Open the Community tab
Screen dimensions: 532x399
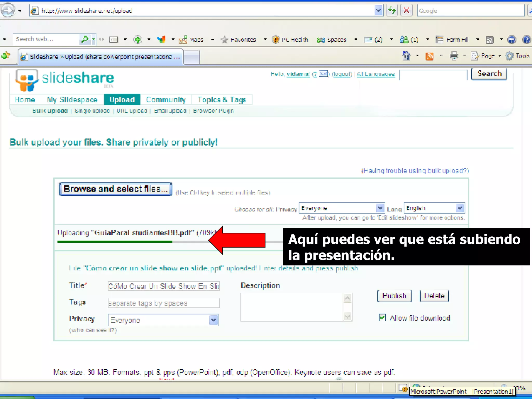166,99
